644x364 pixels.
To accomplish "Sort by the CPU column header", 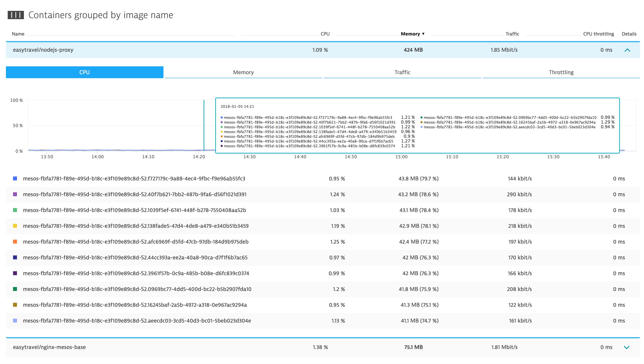I will 325,34.
